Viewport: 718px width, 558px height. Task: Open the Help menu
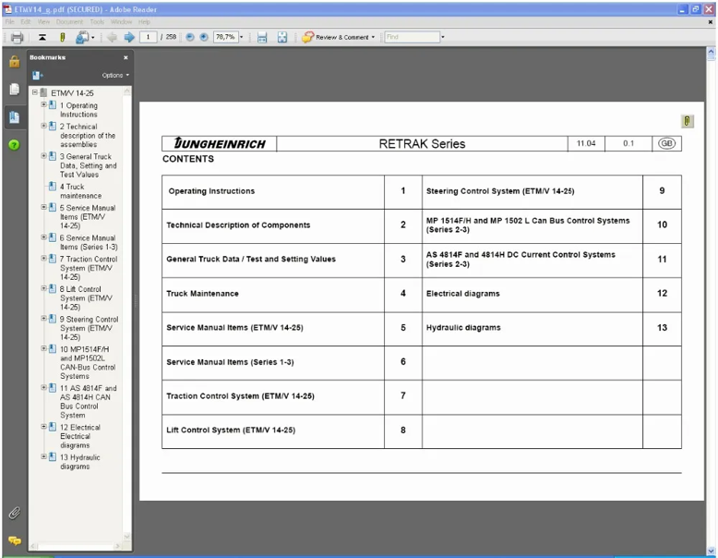pyautogui.click(x=144, y=22)
